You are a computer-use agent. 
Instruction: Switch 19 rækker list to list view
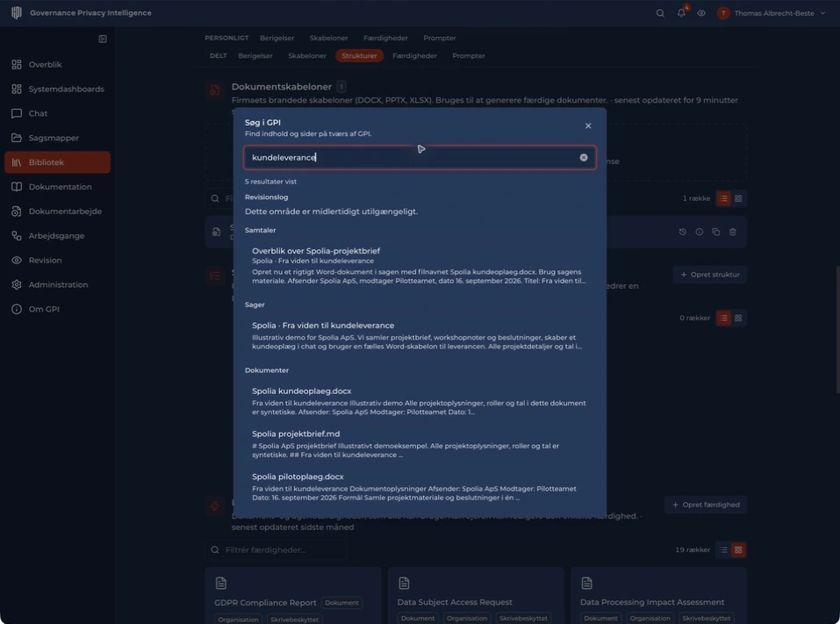coord(724,550)
